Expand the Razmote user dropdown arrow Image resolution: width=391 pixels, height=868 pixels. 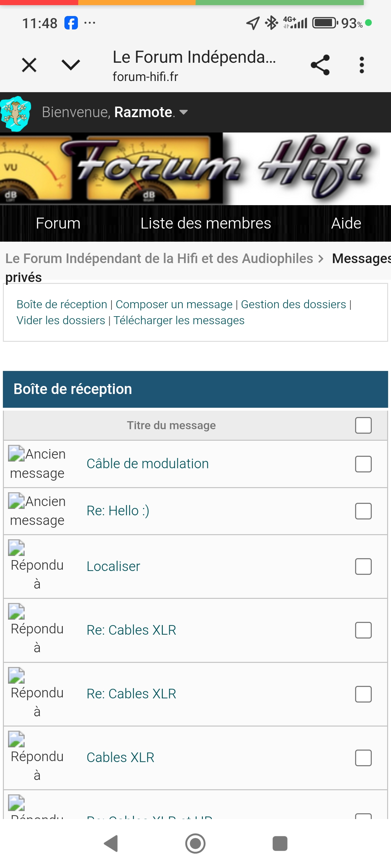tap(184, 112)
